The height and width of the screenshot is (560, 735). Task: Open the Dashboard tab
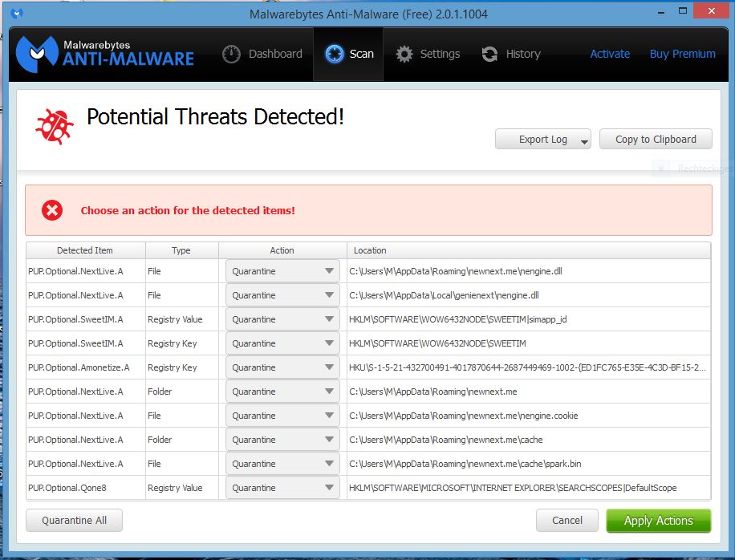coord(262,55)
